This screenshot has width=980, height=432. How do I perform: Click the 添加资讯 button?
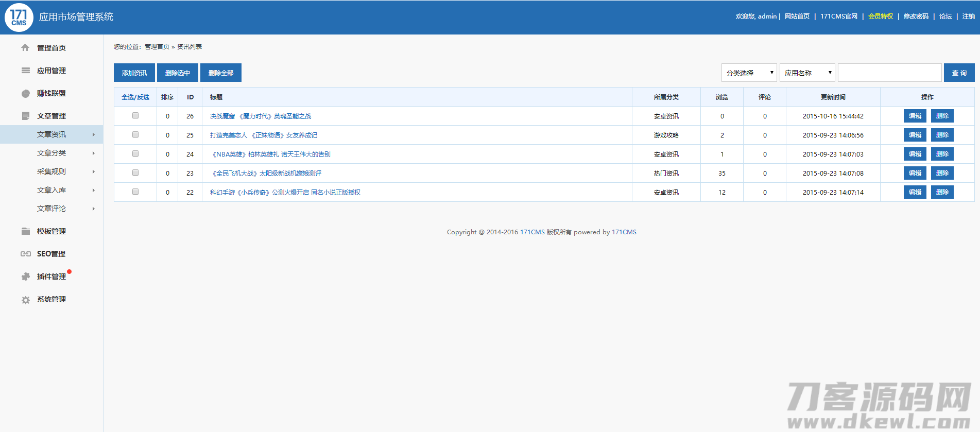coord(134,73)
